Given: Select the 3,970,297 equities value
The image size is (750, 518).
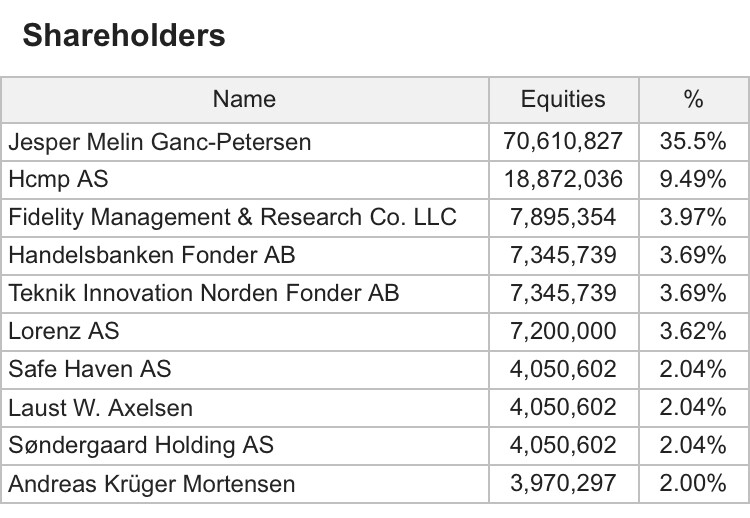Looking at the screenshot, I should tap(563, 485).
